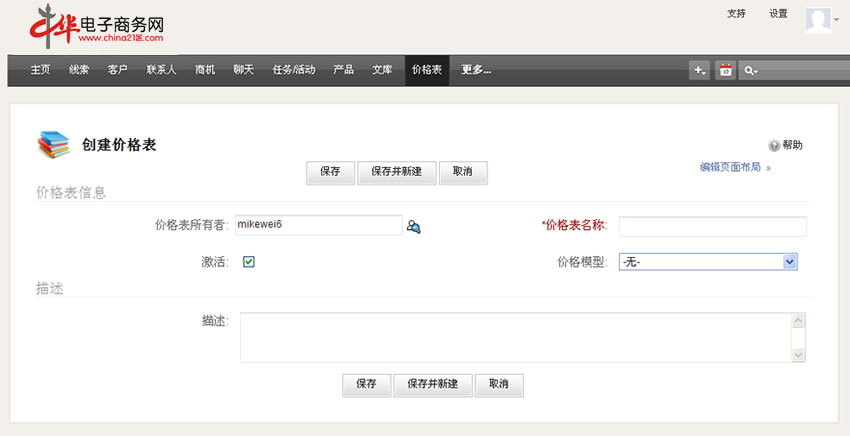The image size is (850, 436).
Task: Toggle the 激活 checkbox
Action: pos(249,262)
